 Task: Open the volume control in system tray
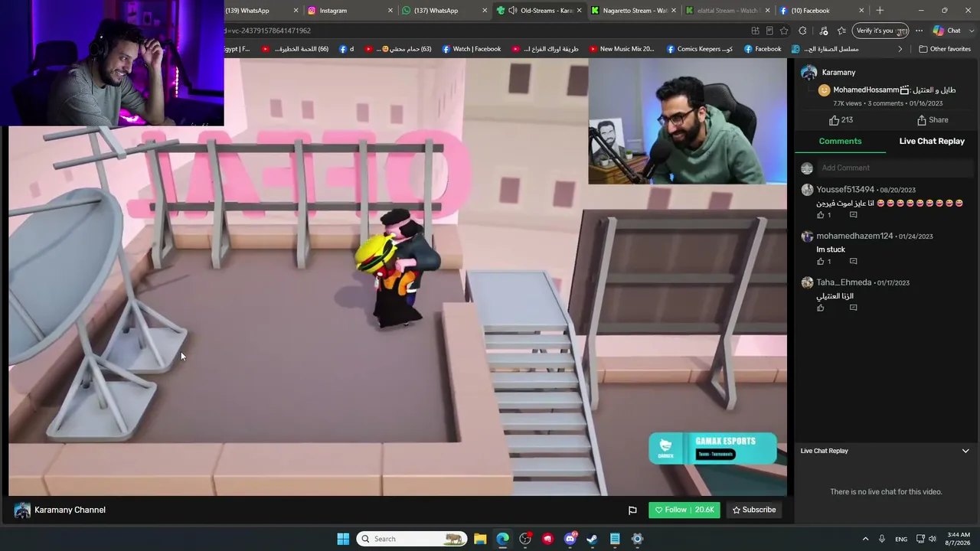933,539
